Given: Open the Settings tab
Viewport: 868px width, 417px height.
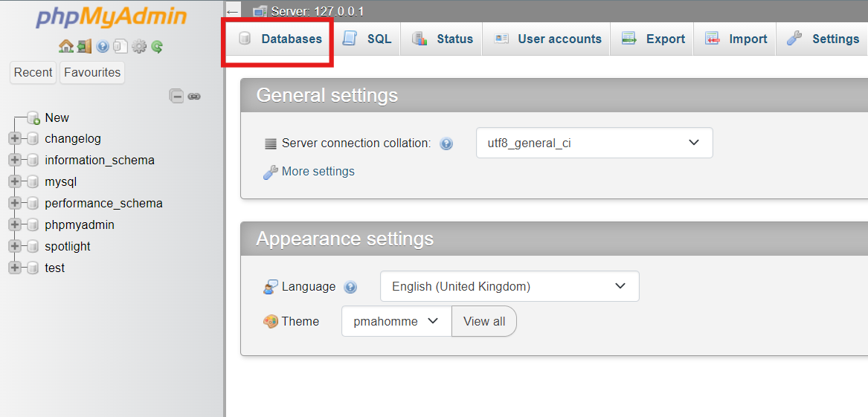Looking at the screenshot, I should (x=822, y=39).
